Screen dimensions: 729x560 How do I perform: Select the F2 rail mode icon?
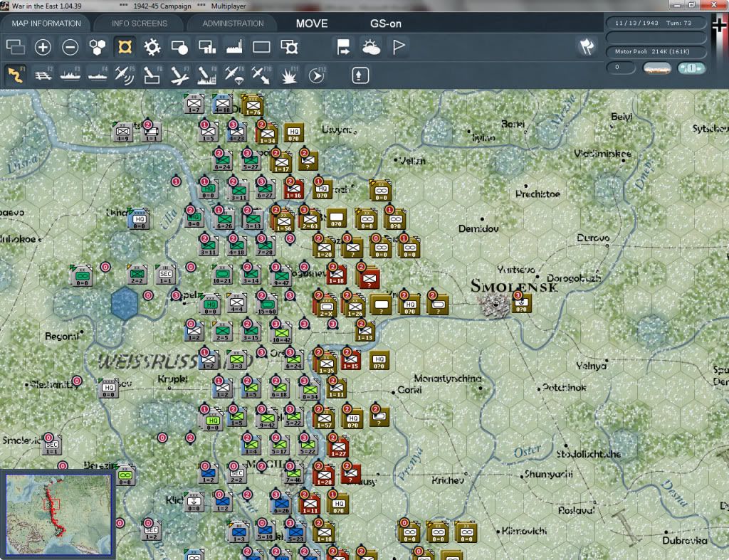(x=43, y=75)
